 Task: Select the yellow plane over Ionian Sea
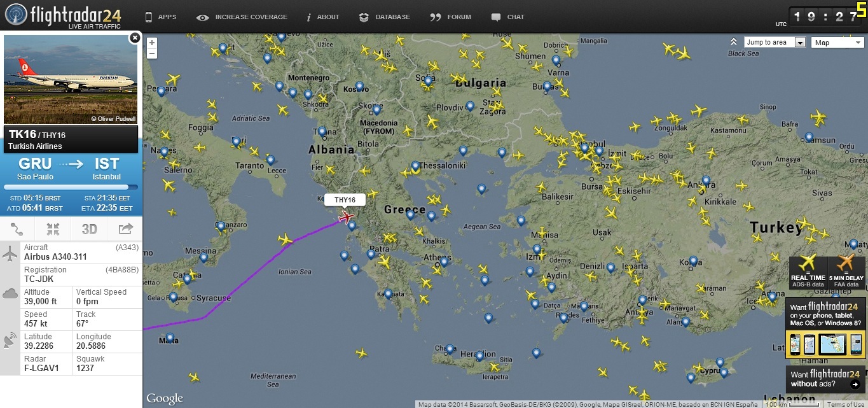coord(286,240)
